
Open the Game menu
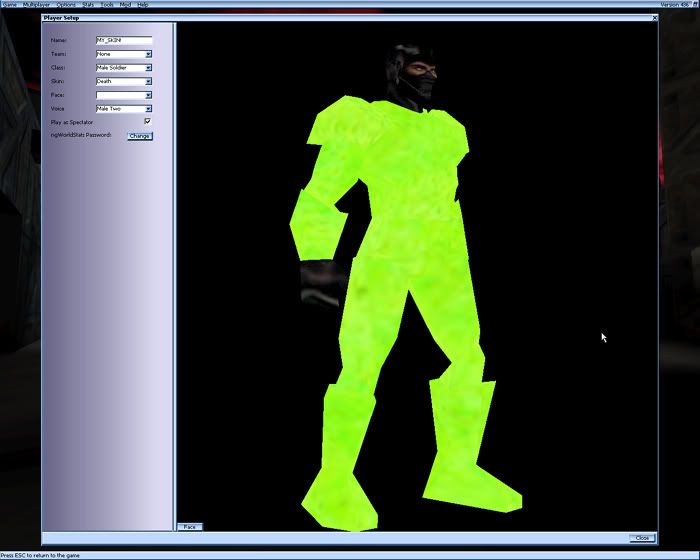pyautogui.click(x=8, y=5)
